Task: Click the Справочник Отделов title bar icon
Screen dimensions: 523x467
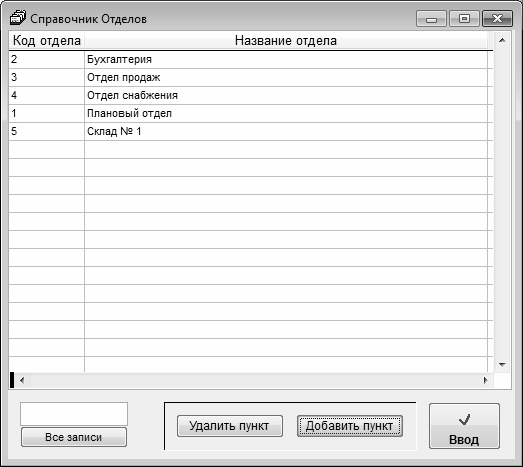Action: [18, 18]
